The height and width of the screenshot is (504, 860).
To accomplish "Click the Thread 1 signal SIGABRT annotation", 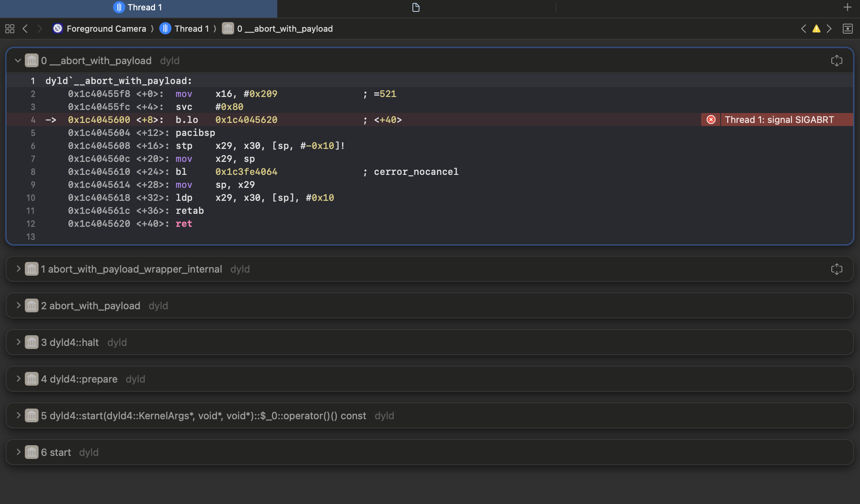I will click(779, 120).
